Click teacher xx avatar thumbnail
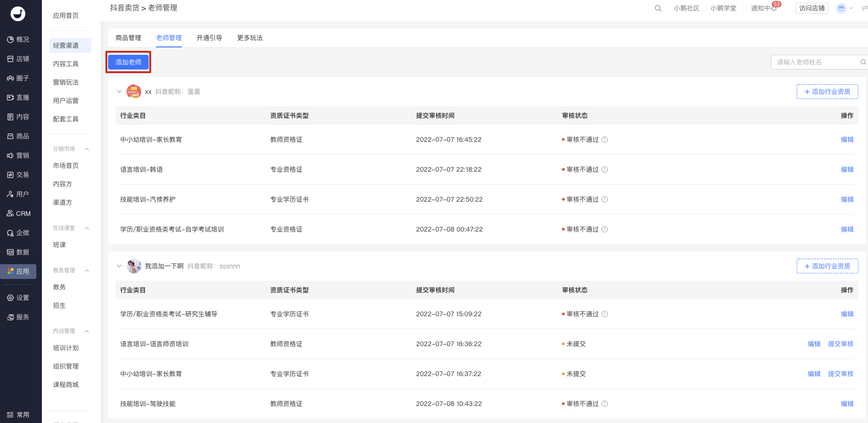 coord(134,92)
